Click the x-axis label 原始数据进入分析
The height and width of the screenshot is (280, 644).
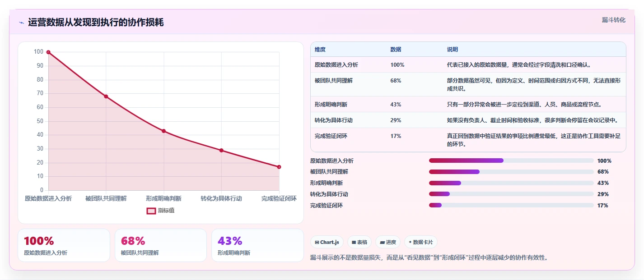tap(48, 199)
